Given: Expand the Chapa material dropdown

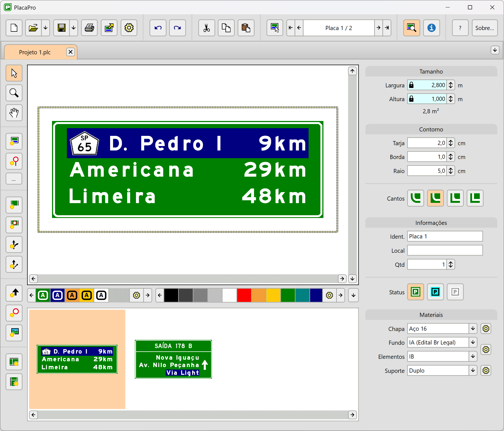Looking at the screenshot, I should click(473, 328).
